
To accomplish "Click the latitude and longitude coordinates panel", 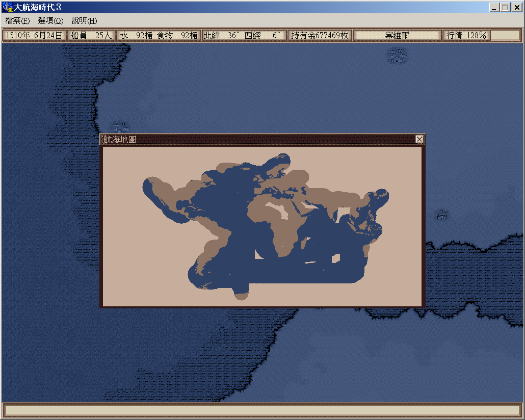I will click(x=244, y=35).
